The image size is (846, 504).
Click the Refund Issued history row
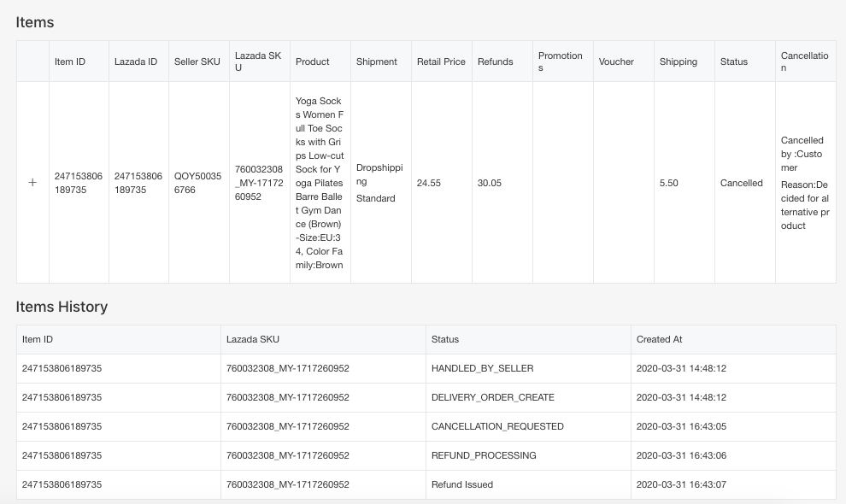click(x=462, y=484)
